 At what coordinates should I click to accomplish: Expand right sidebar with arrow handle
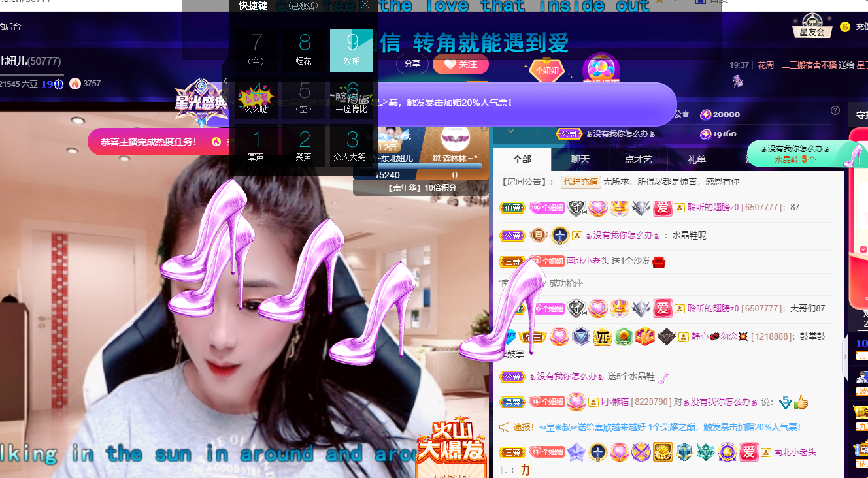(x=845, y=357)
